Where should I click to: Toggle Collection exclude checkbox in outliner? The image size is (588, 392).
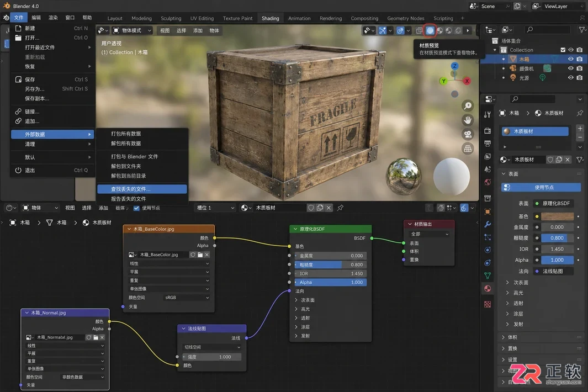563,50
